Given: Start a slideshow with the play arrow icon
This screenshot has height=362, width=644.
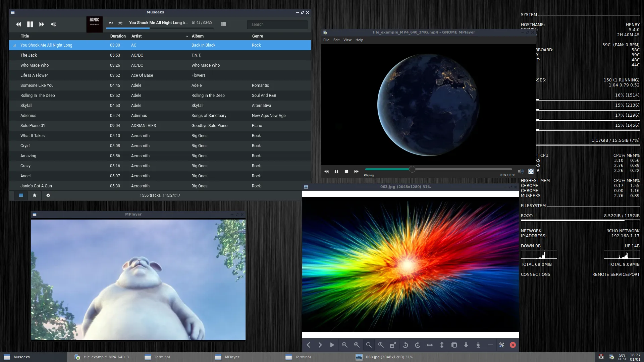Looking at the screenshot, I should [332, 345].
